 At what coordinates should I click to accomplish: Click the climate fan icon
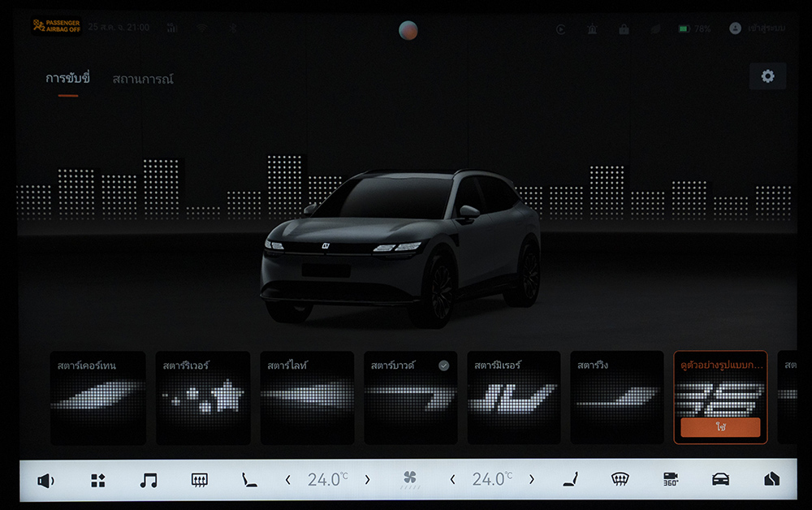pyautogui.click(x=410, y=479)
